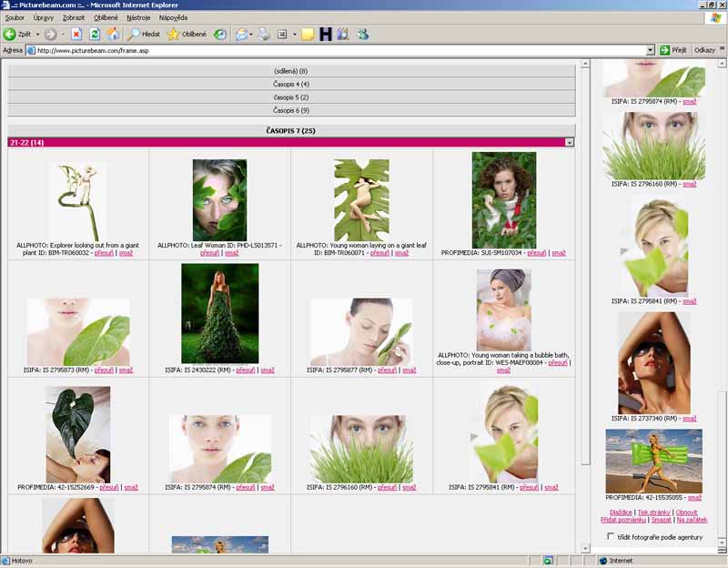Viewport: 728px width, 568px height.
Task: Click the Refresh page icon
Action: coord(95,34)
